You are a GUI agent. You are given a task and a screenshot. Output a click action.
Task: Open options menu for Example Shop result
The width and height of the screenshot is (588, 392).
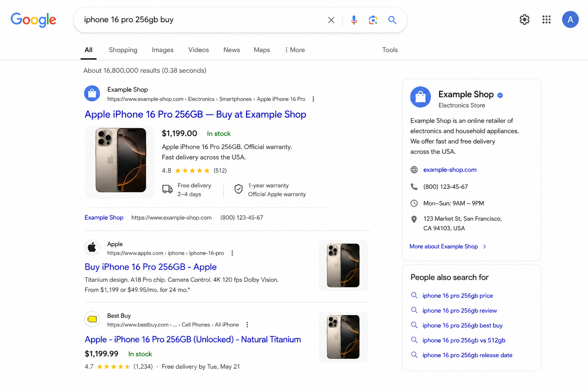[x=313, y=99]
